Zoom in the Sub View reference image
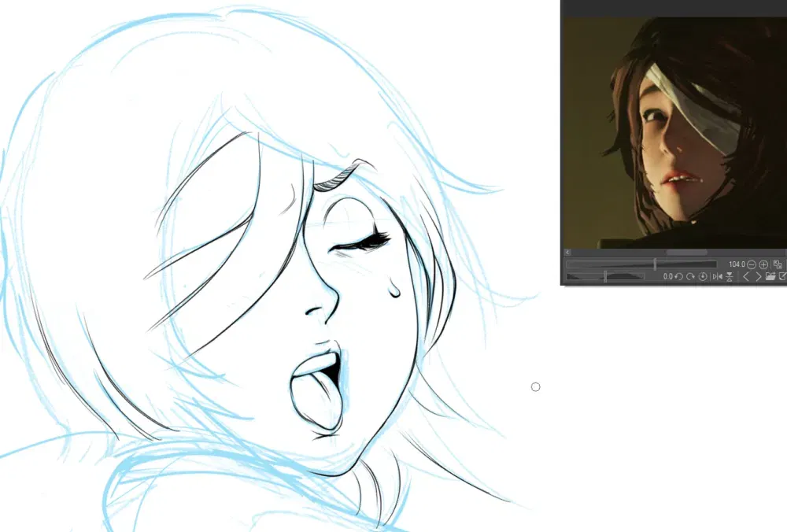The image size is (787, 532). coord(763,264)
